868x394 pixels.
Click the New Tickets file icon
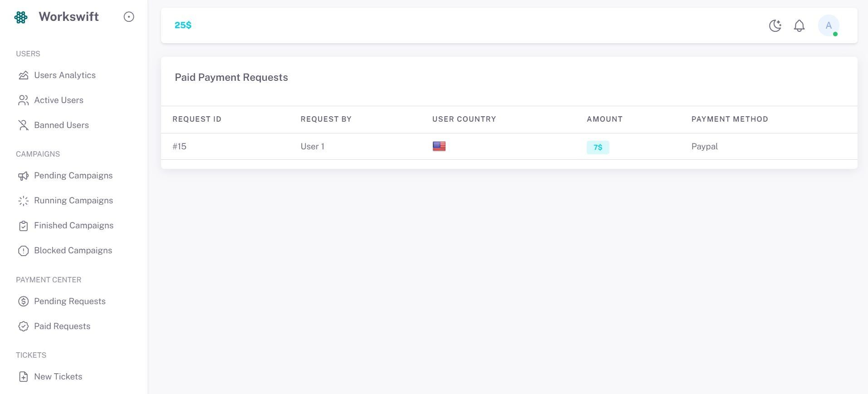click(x=23, y=377)
